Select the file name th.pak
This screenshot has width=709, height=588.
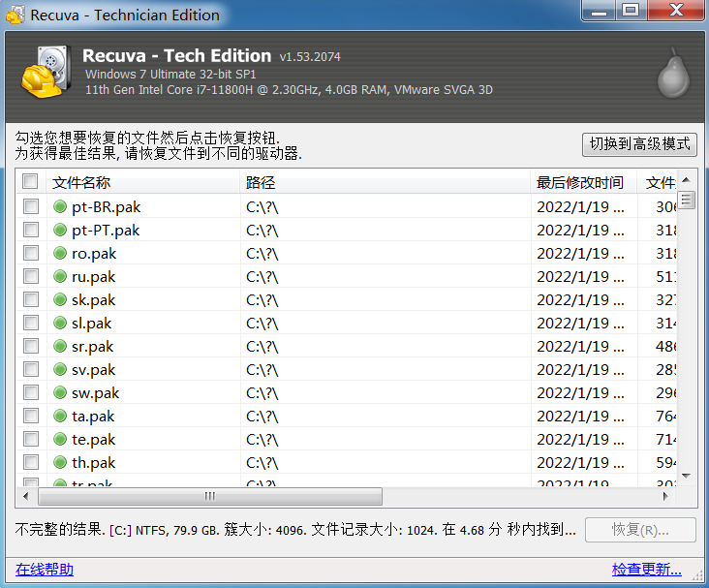(94, 463)
